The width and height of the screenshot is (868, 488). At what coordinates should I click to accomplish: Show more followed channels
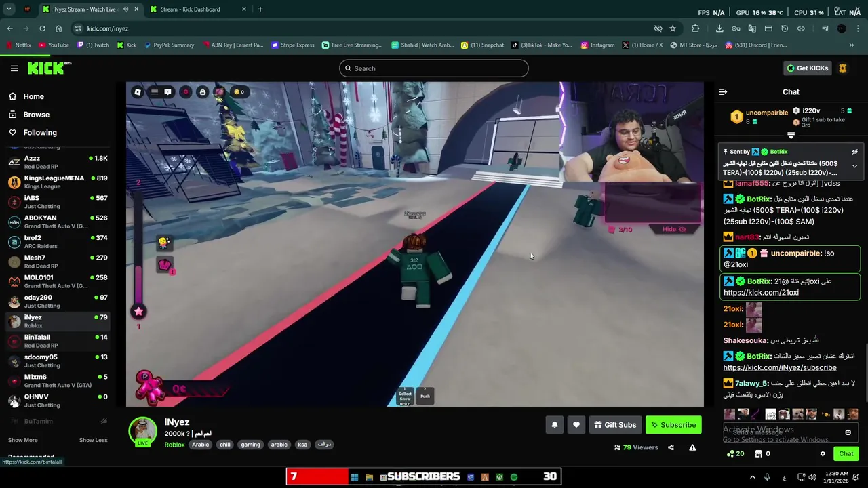click(22, 440)
